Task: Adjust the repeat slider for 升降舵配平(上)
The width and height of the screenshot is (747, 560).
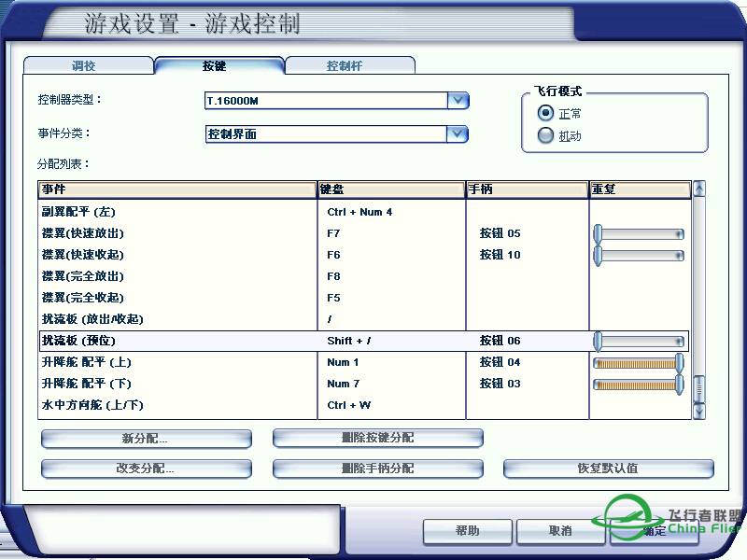Action: click(640, 362)
